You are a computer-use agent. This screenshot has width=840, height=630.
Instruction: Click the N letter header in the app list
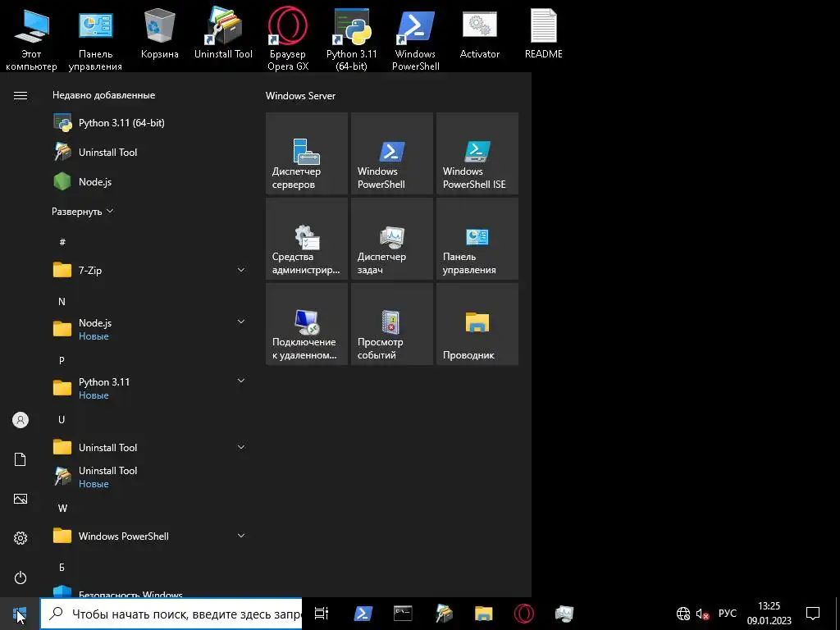tap(62, 302)
